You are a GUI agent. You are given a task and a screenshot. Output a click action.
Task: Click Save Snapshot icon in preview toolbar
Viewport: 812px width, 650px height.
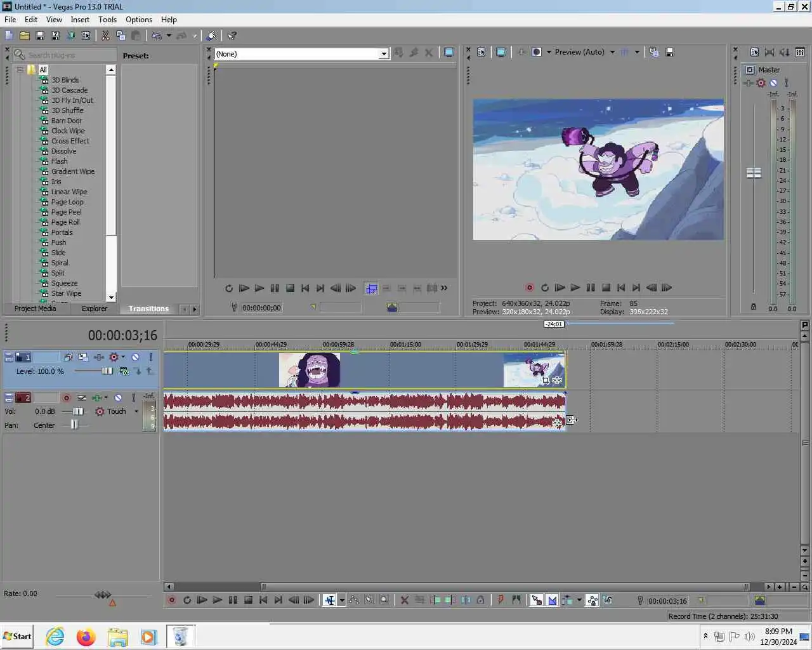tap(669, 52)
